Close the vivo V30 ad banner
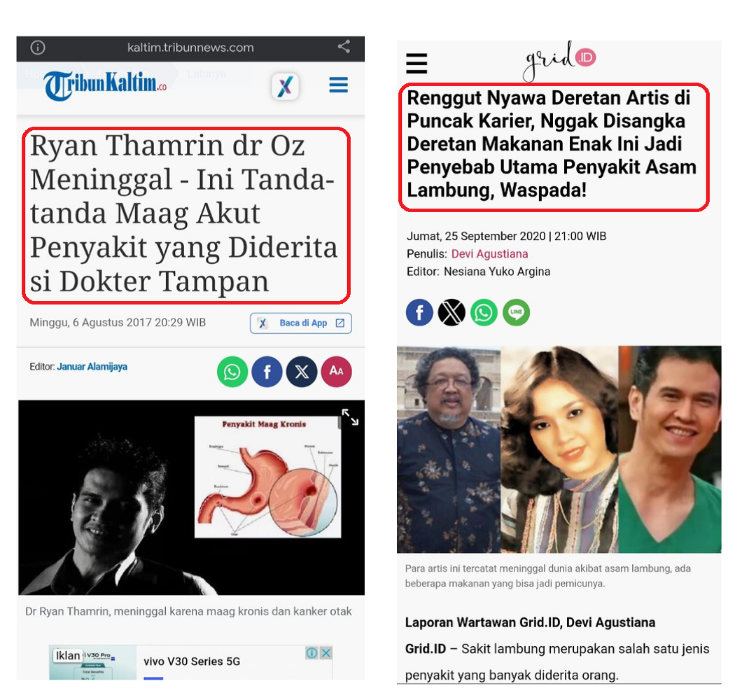This screenshot has height=700, width=749. point(326,652)
